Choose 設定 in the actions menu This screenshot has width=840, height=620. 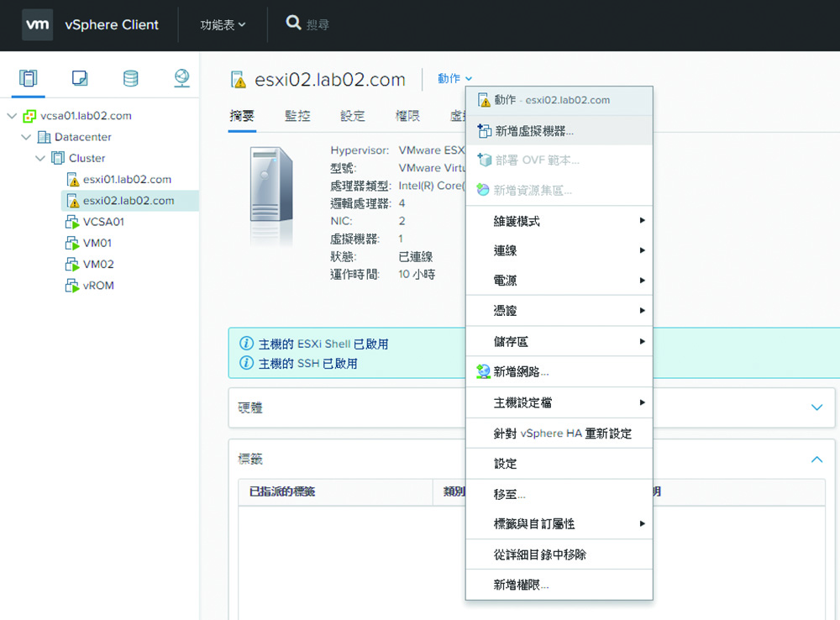559,464
